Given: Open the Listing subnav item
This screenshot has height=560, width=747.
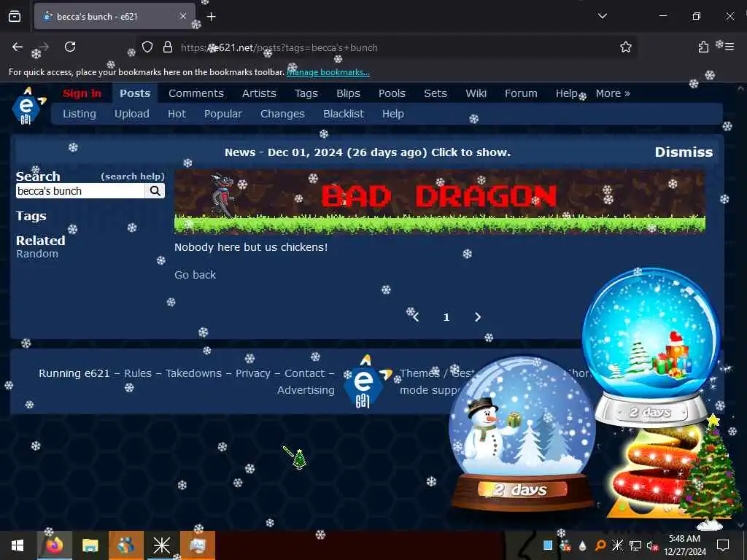Looking at the screenshot, I should [x=79, y=114].
